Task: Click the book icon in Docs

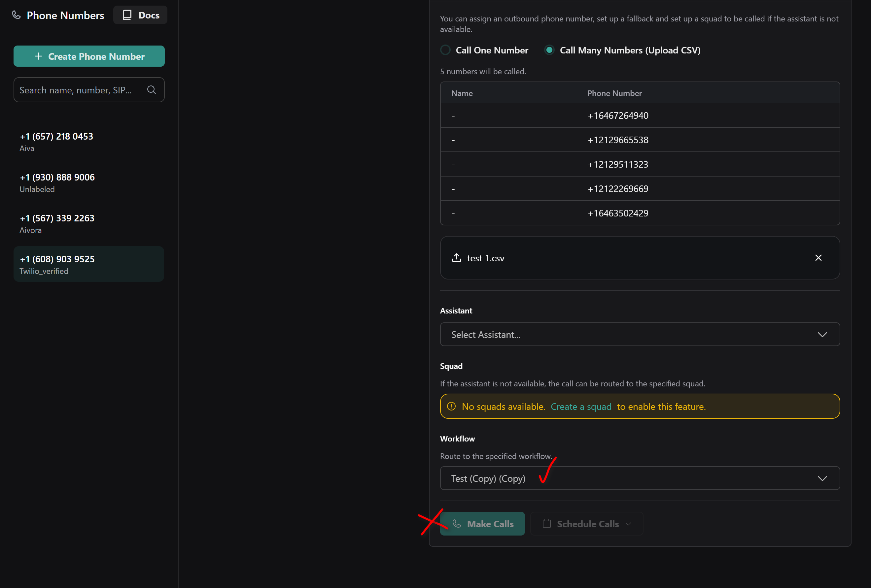Action: [127, 15]
